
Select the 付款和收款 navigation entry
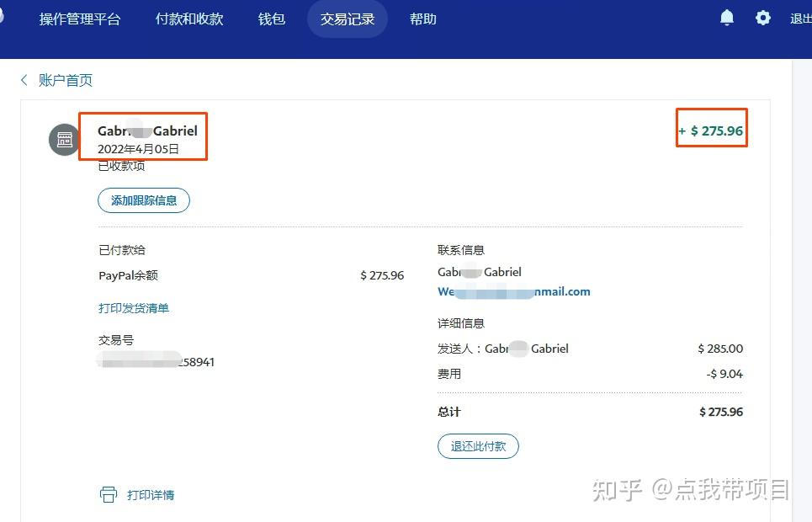point(188,19)
